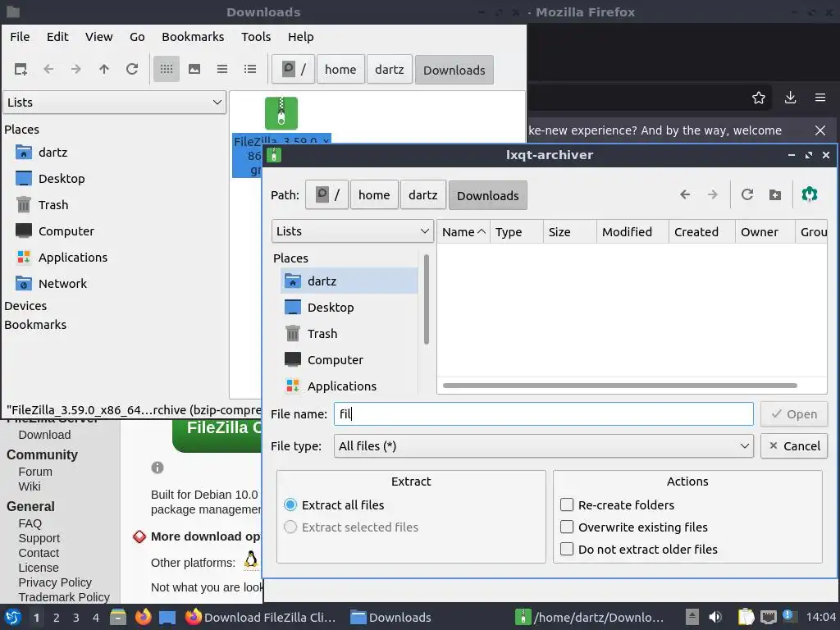Open Lists dropdown in file manager sidebar

[115, 103]
